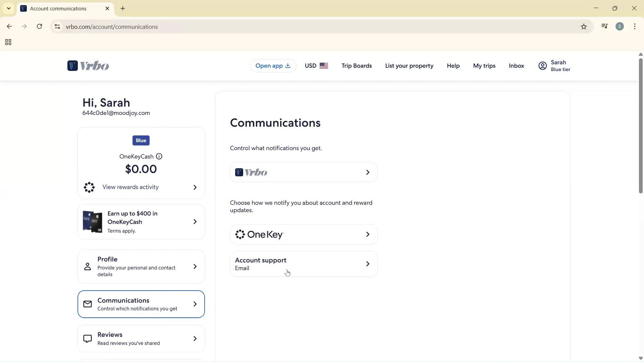Open the browser profile avatar in the toolbar

click(x=620, y=26)
